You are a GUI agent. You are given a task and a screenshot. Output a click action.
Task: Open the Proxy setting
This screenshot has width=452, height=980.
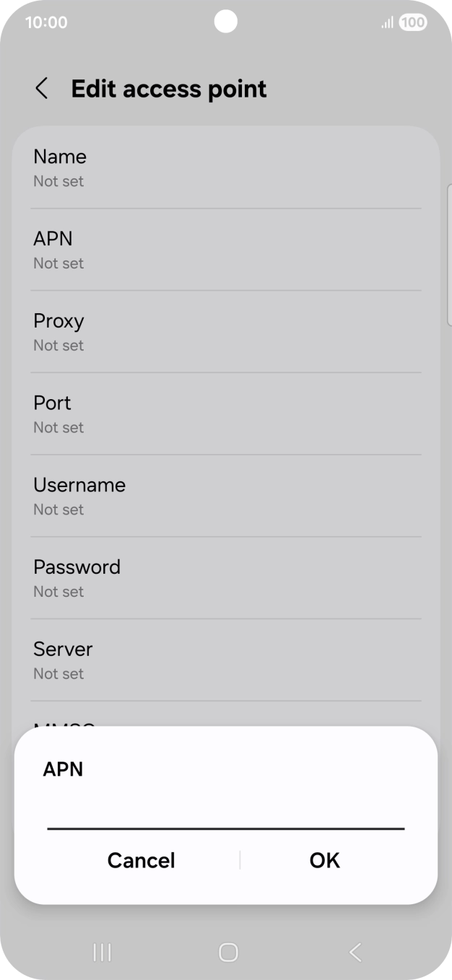pos(226,331)
